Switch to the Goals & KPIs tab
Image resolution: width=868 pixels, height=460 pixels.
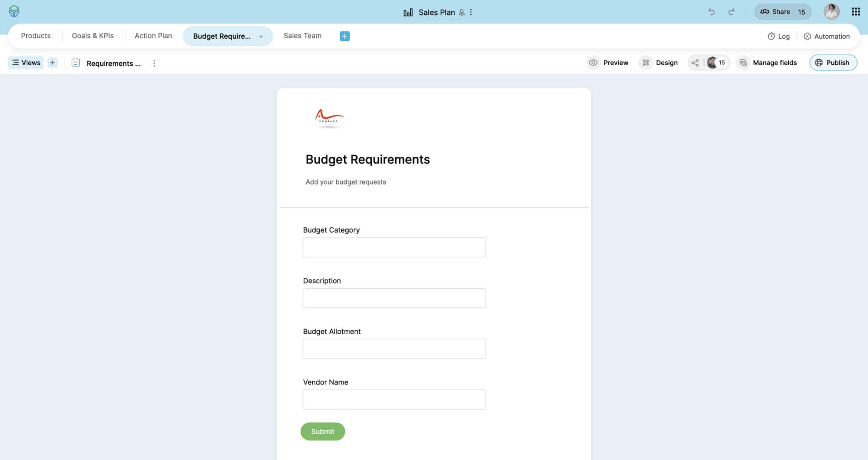[x=93, y=36]
